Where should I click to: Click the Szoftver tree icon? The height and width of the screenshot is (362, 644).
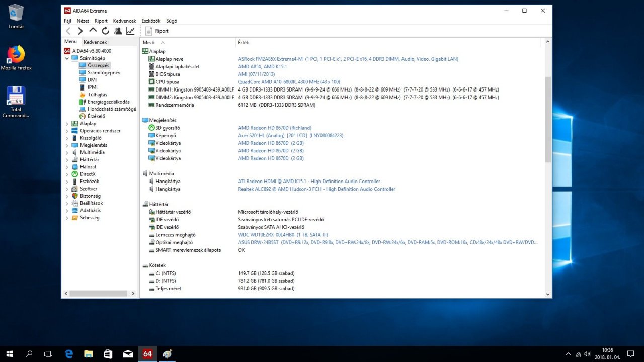point(75,189)
